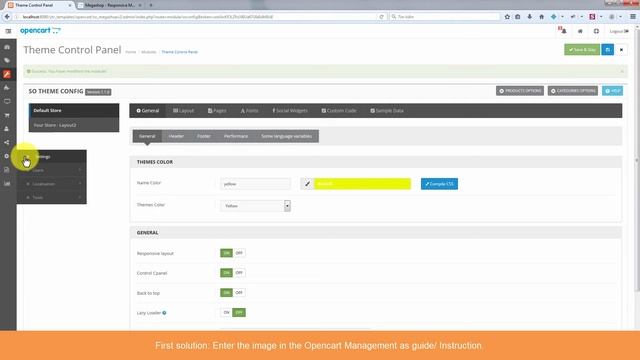
Task: Select the Header sub-tab
Action: tap(176, 136)
